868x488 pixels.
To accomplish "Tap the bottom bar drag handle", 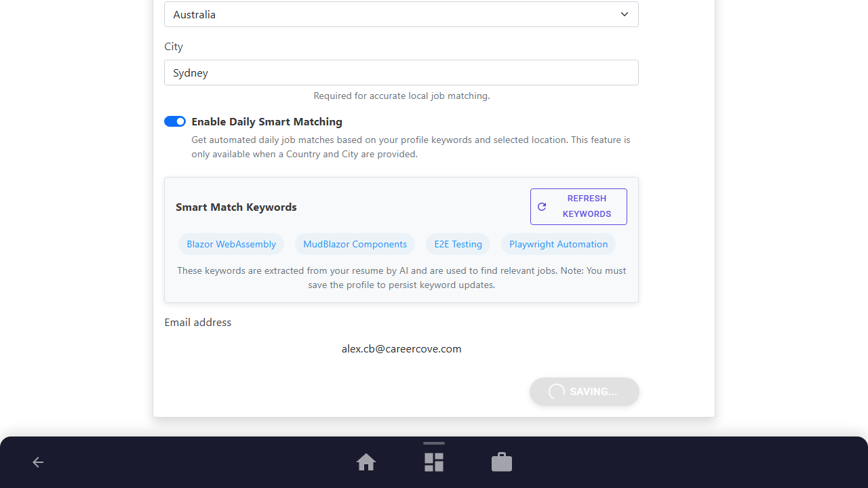I will tap(434, 443).
